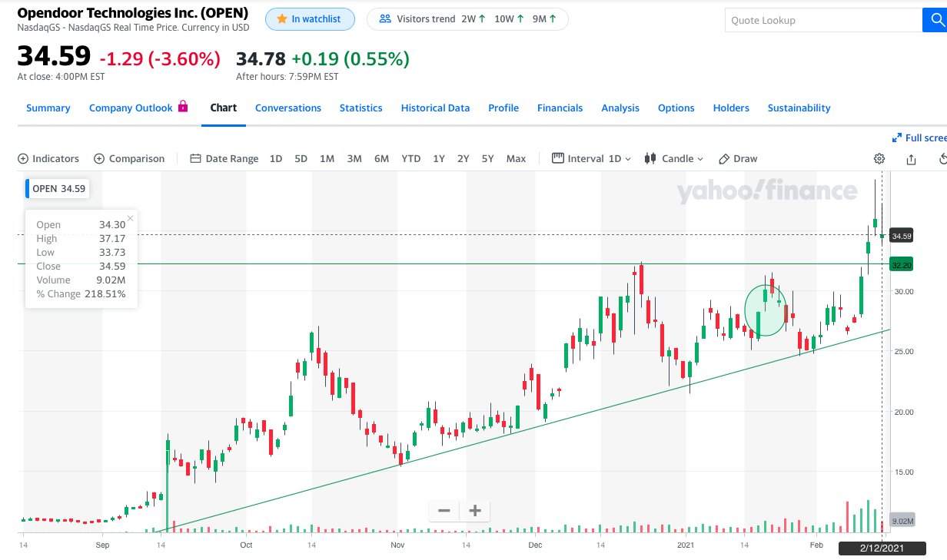The height and width of the screenshot is (560, 947).
Task: Zoom out with the minus button
Action: tap(444, 511)
